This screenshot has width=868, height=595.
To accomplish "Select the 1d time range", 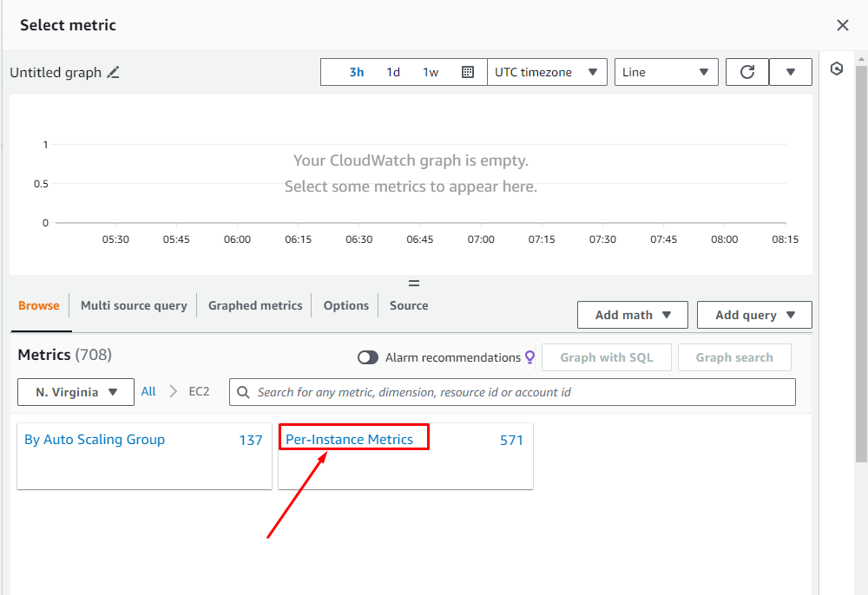I will pyautogui.click(x=393, y=72).
